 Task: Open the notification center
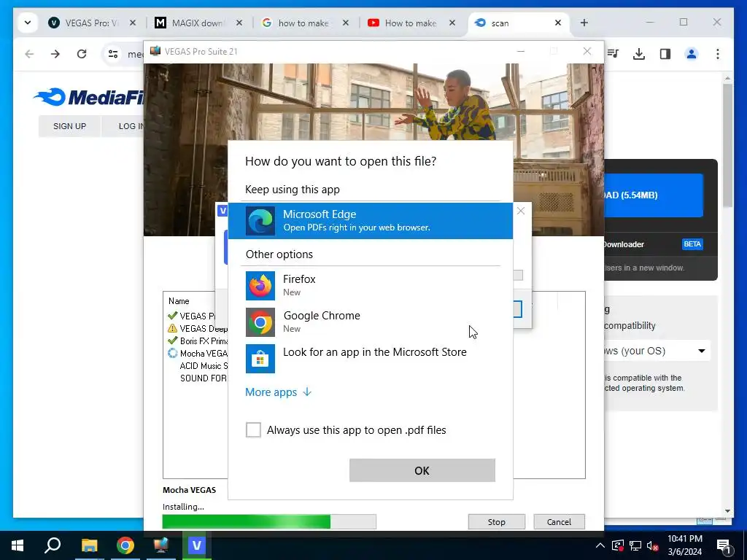tap(724, 546)
